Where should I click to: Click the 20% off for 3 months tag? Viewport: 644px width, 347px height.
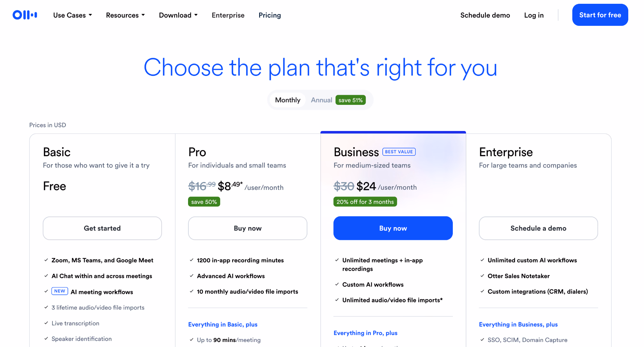tap(365, 202)
